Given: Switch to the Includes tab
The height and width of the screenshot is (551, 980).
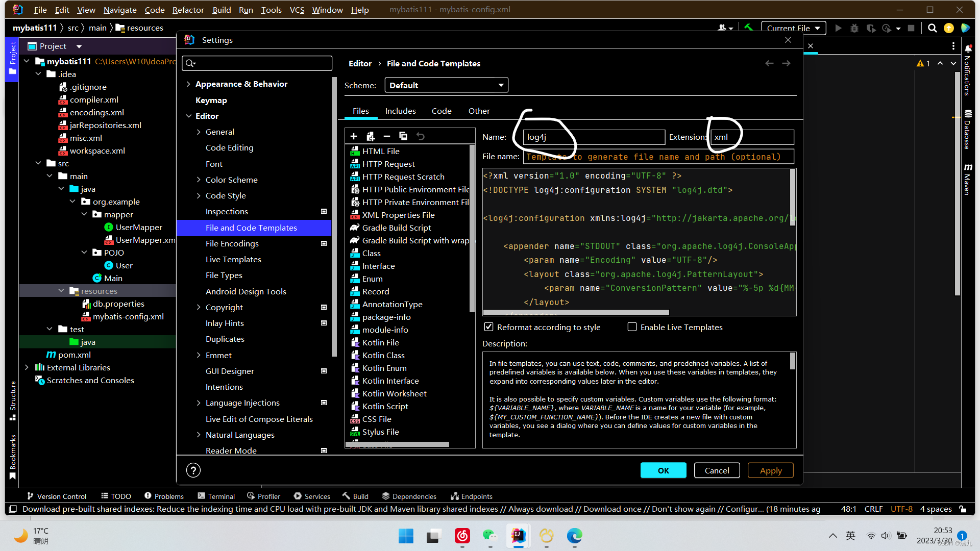Looking at the screenshot, I should point(400,111).
